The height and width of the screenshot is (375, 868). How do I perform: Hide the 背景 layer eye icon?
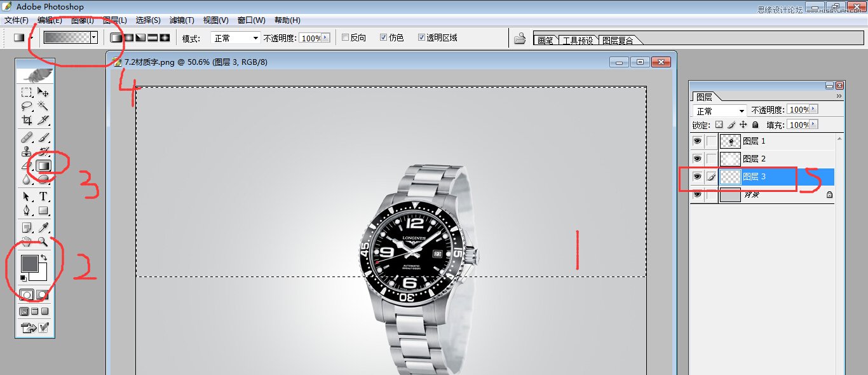[697, 195]
